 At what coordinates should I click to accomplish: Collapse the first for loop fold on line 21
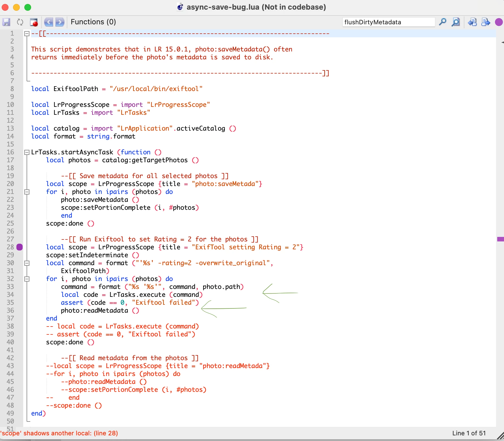(x=27, y=192)
